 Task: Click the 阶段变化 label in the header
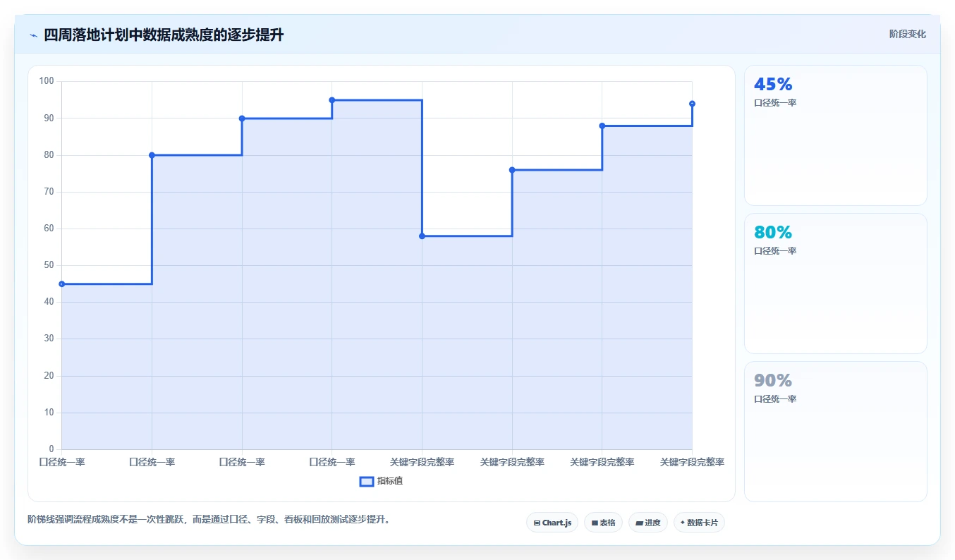point(908,34)
